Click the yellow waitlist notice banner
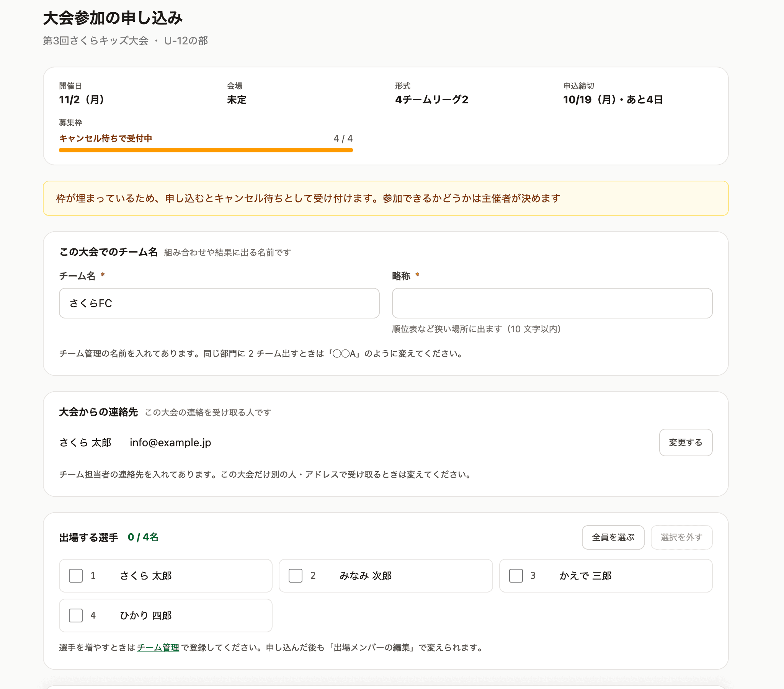This screenshot has width=784, height=689. 385,198
